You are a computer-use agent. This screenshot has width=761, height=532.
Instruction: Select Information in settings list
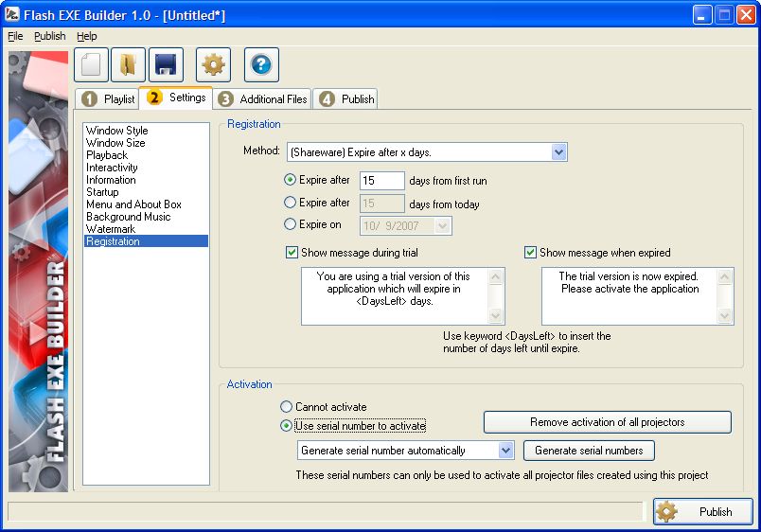click(x=146, y=180)
